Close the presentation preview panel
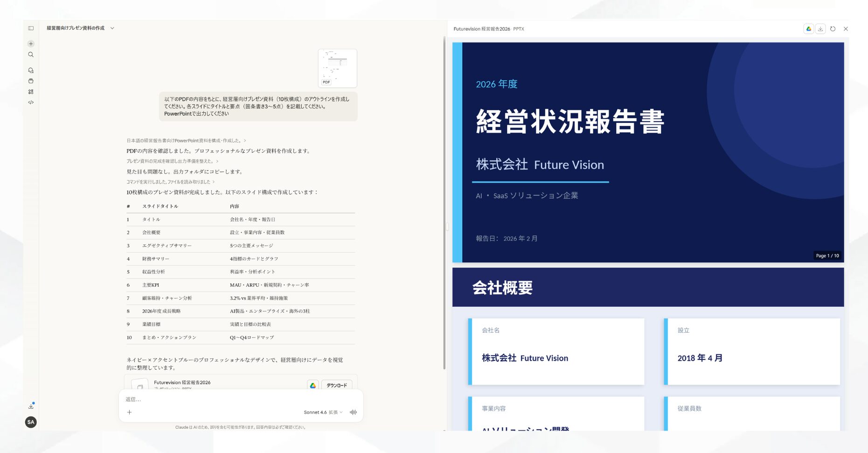Screen dimensions: 868x453 pyautogui.click(x=846, y=28)
